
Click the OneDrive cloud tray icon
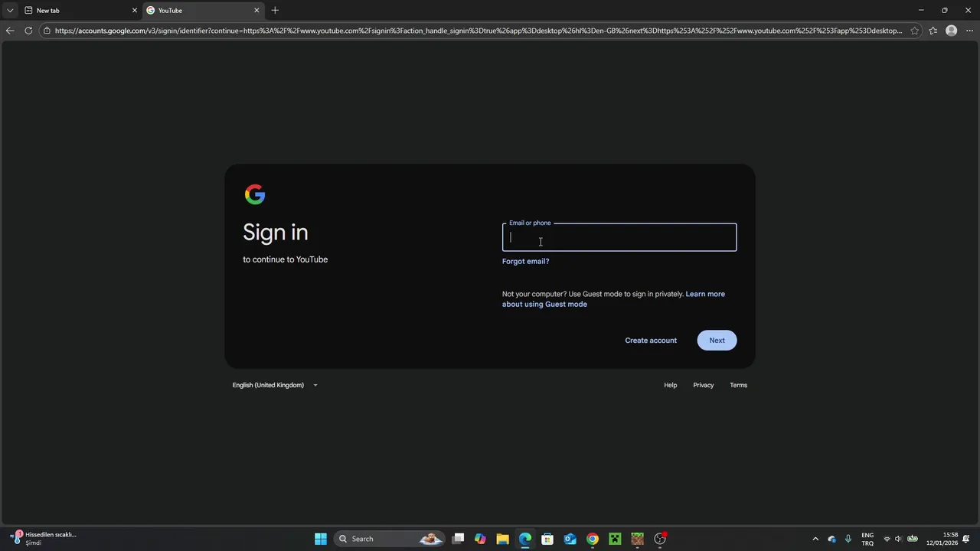pos(832,539)
